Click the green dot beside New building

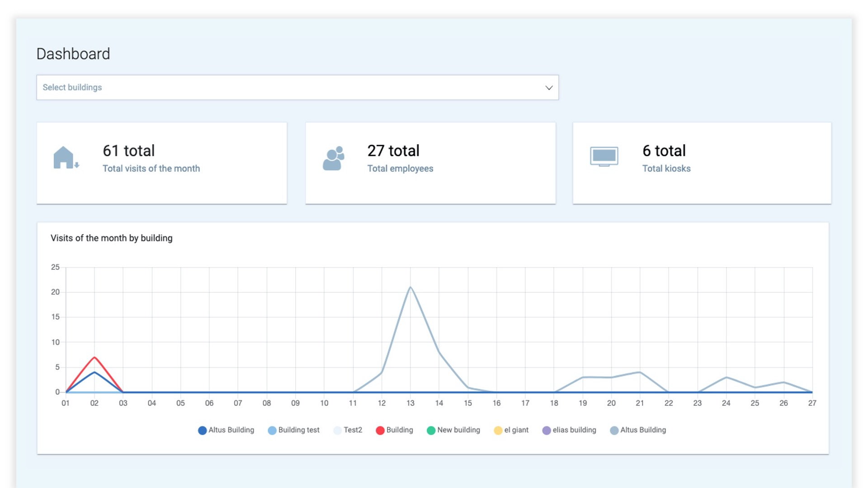(x=430, y=430)
